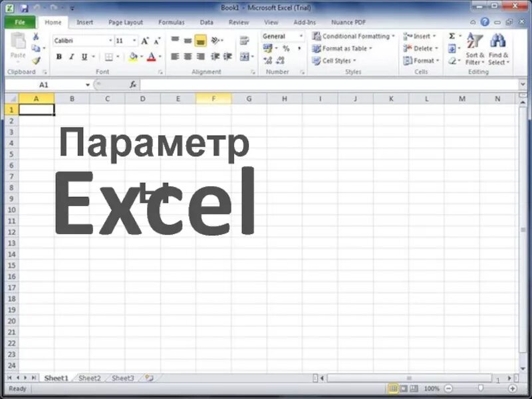Apply Comma Style format

pyautogui.click(x=299, y=49)
